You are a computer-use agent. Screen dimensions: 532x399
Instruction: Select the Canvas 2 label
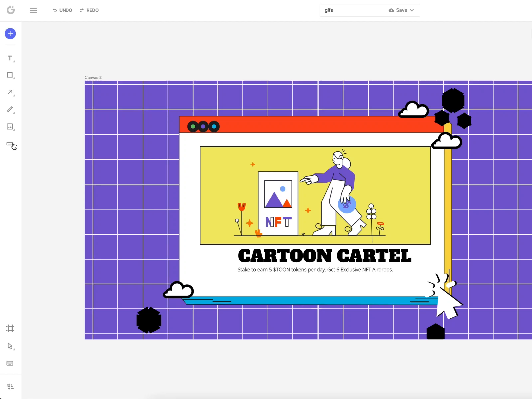(x=93, y=77)
